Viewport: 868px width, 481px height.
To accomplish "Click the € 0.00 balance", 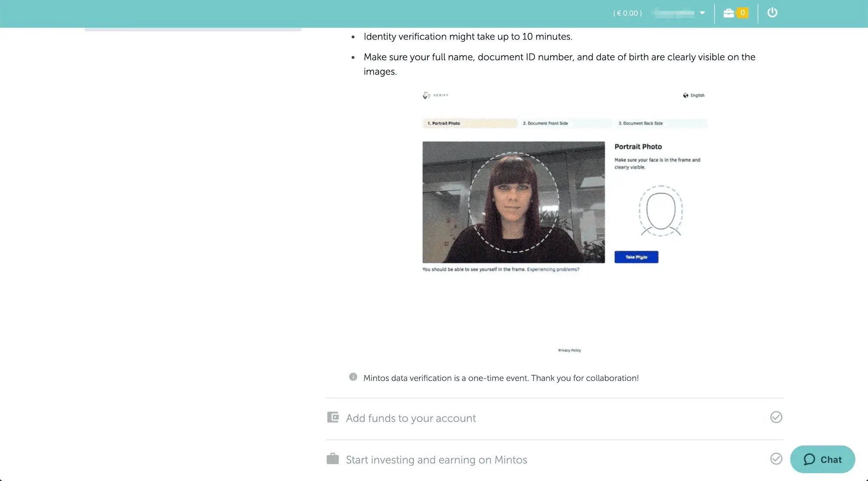I will click(x=627, y=13).
